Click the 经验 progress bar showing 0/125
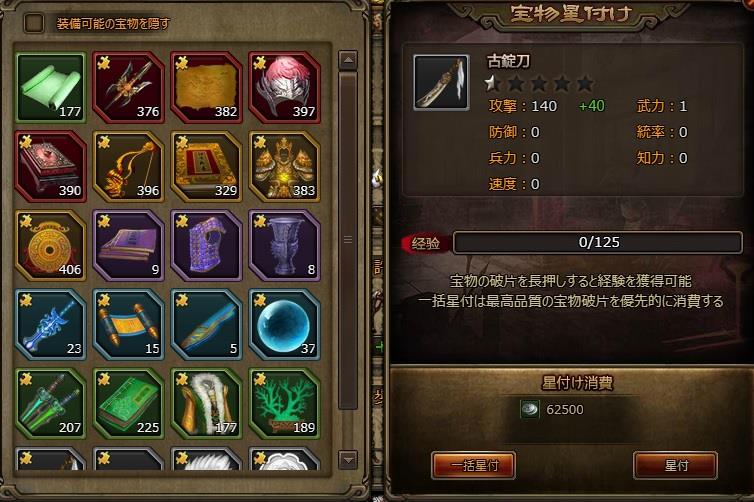 [598, 242]
